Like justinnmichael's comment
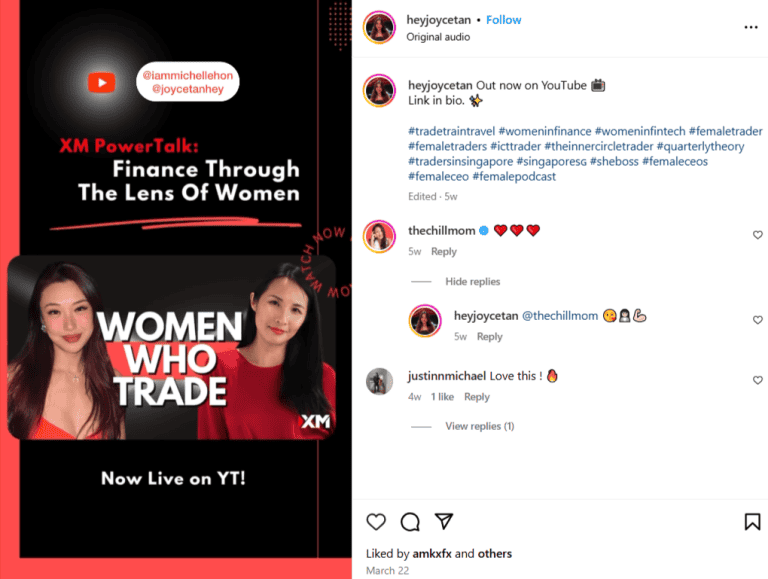Screen dimensions: 768x579 point(758,380)
